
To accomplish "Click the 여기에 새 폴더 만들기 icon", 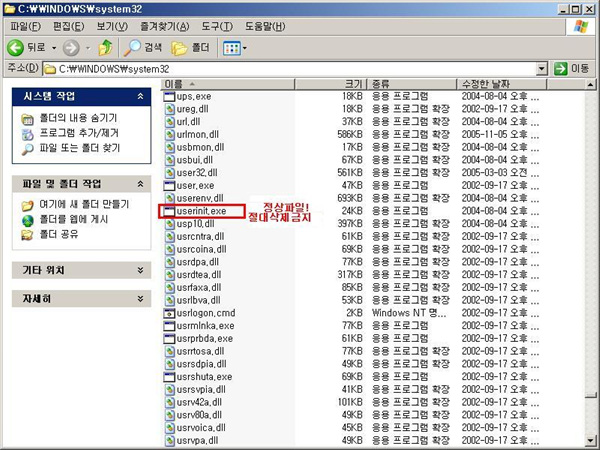I will click(28, 205).
